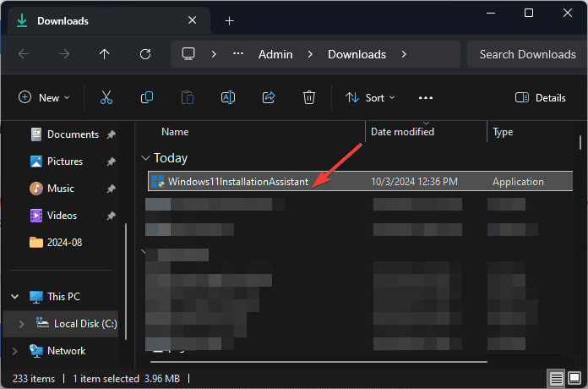Click the file list vertical scrollbar
Viewport: 588px width, 389px height.
[580, 143]
